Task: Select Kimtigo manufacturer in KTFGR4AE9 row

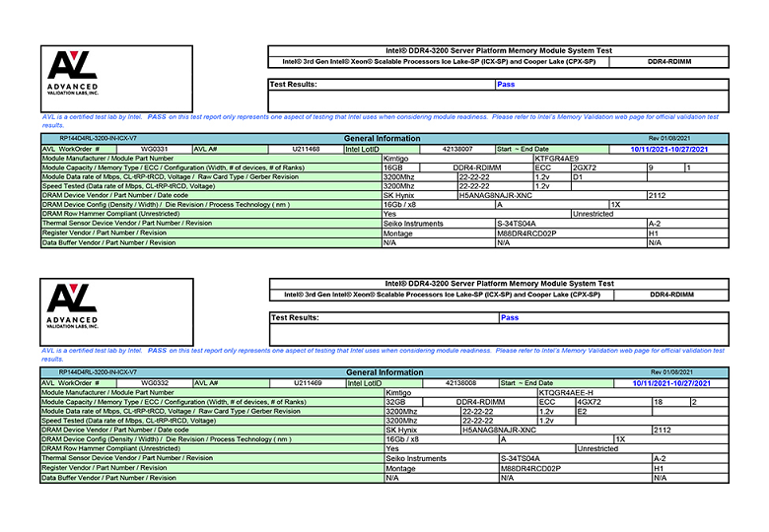Action: 395,159
